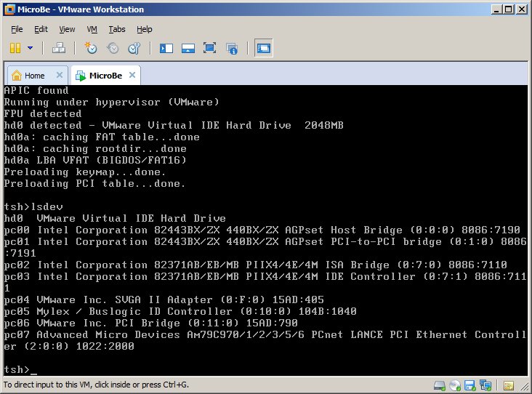Open the VM menu
The image size is (532, 394).
(x=92, y=29)
